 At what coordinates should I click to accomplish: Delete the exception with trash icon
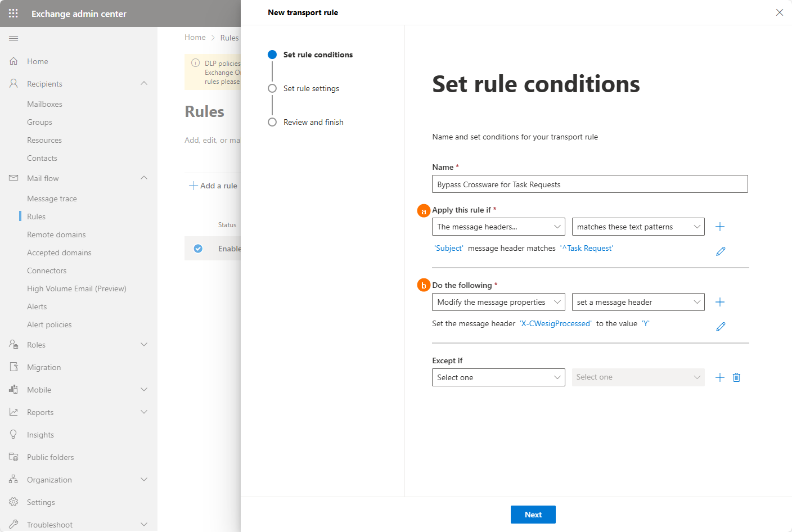[736, 377]
